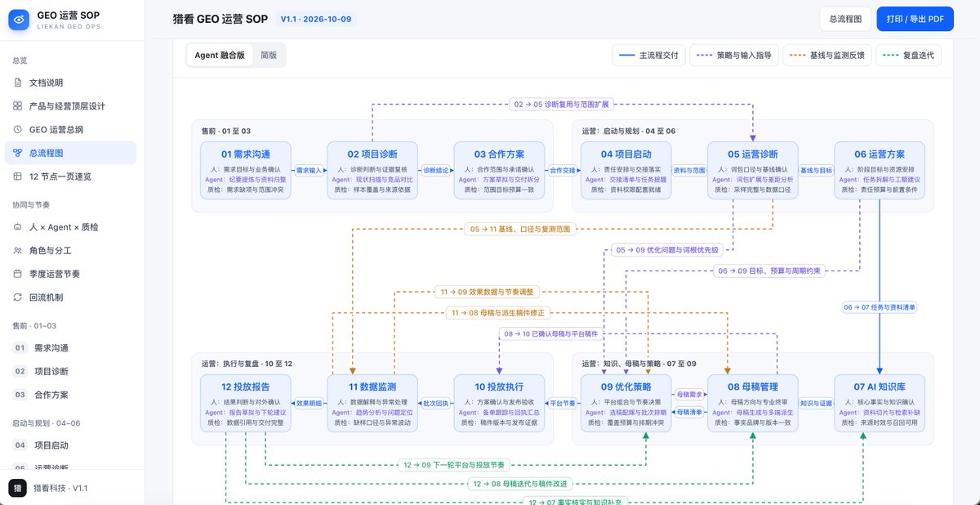This screenshot has width=980, height=505.
Task: Select the 03 合作方案 node card
Action: click(x=500, y=170)
